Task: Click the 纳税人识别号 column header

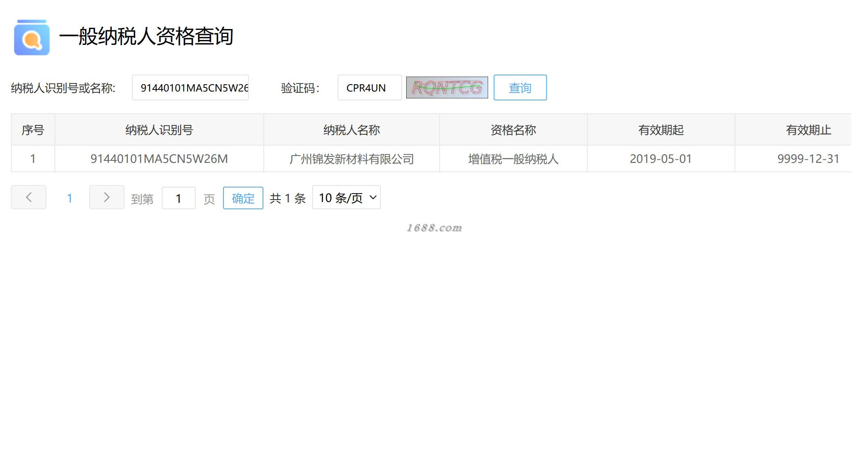Action: point(159,130)
